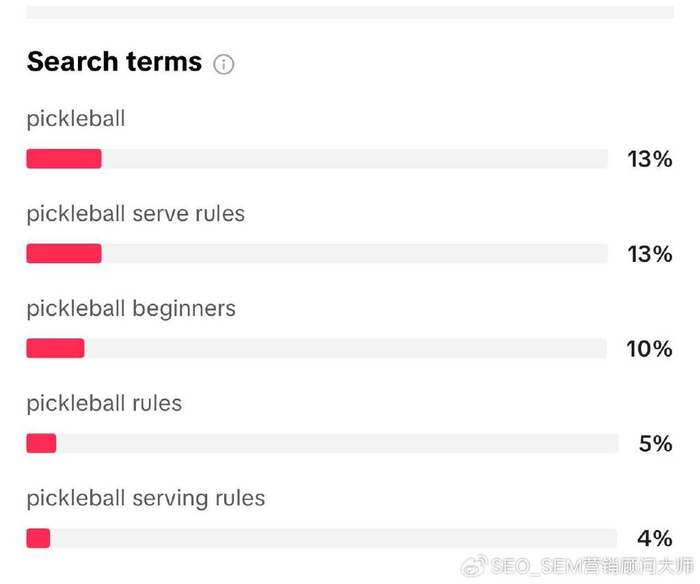Viewport: 700px width, 584px height.
Task: Click the 4% value for pickleball serving rules
Action: 655,538
